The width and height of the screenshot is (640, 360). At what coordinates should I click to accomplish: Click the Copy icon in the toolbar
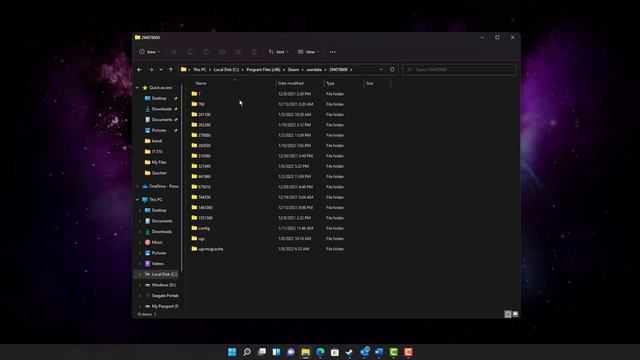[x=190, y=52]
